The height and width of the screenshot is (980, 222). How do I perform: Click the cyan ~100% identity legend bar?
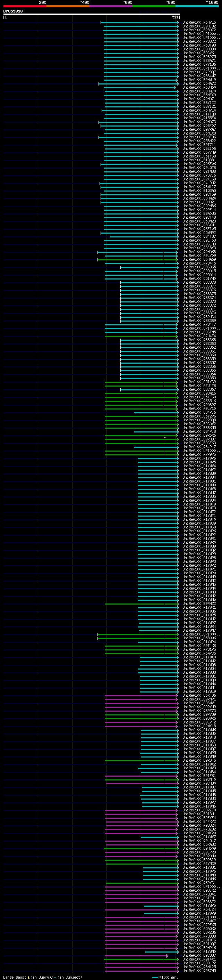point(197,6)
